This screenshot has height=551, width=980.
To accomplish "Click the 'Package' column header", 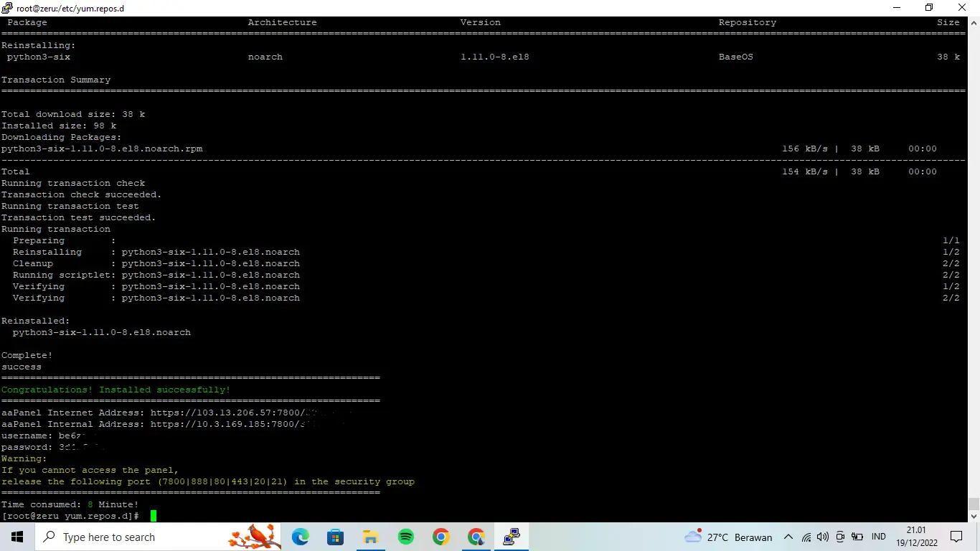I will [x=27, y=22].
